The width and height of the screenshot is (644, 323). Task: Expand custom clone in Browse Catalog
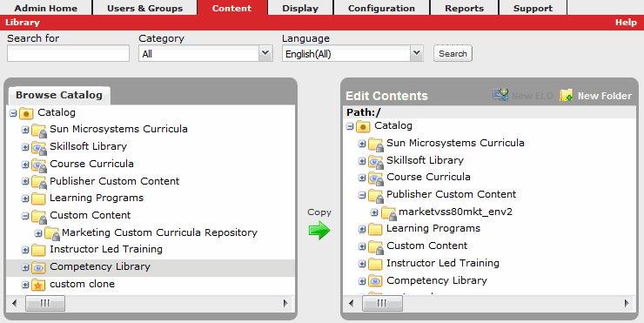coord(25,285)
